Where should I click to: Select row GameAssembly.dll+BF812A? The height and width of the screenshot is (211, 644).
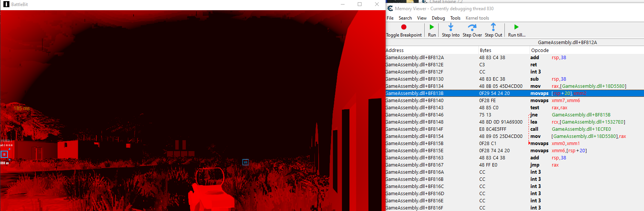click(515, 58)
